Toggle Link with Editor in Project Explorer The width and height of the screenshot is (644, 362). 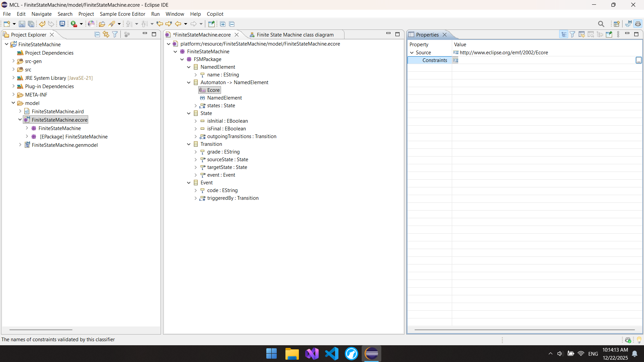click(106, 34)
